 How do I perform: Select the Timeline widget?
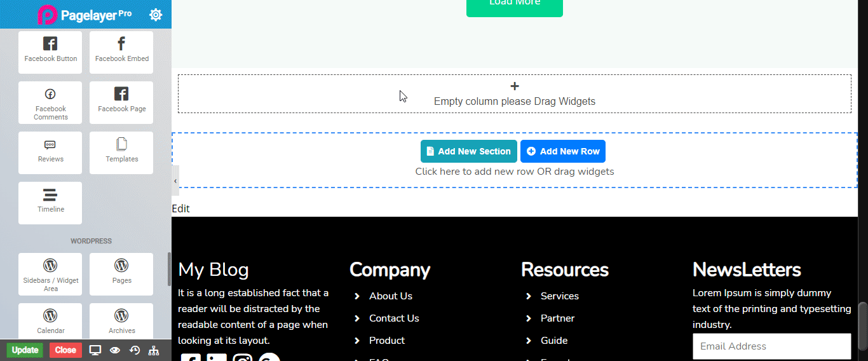coord(50,202)
